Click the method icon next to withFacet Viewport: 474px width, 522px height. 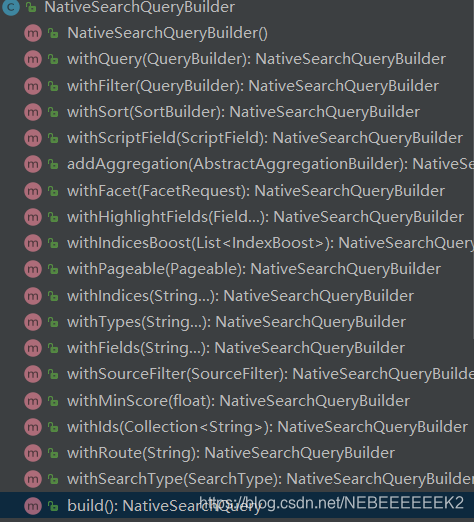33,191
